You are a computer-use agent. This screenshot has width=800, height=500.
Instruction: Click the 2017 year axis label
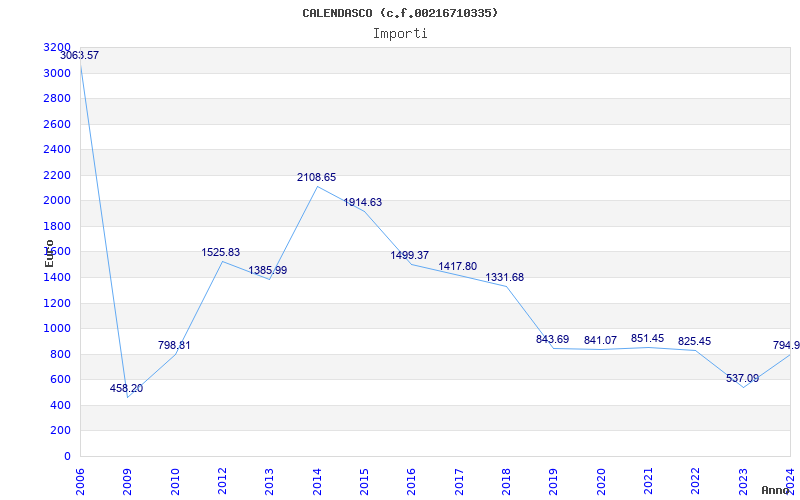tap(459, 482)
